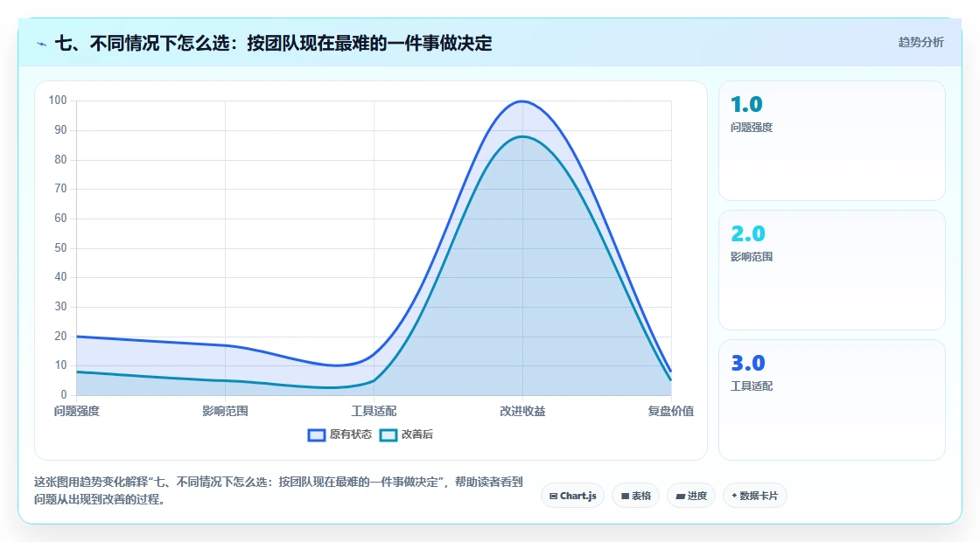Click the teal 改善后 legend swatch
This screenshot has height=542, width=980.
point(388,435)
